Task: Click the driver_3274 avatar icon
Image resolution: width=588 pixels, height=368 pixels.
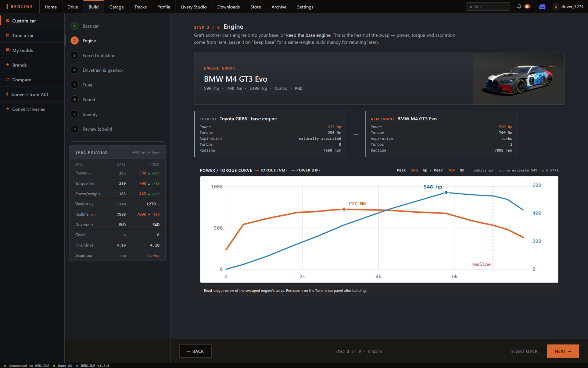Action: [556, 7]
